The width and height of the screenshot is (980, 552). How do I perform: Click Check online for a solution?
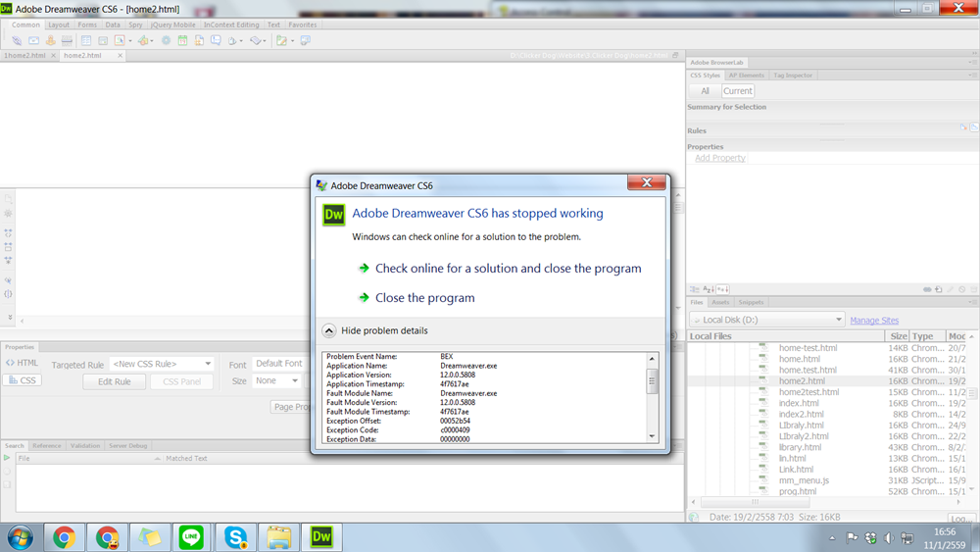508,269
